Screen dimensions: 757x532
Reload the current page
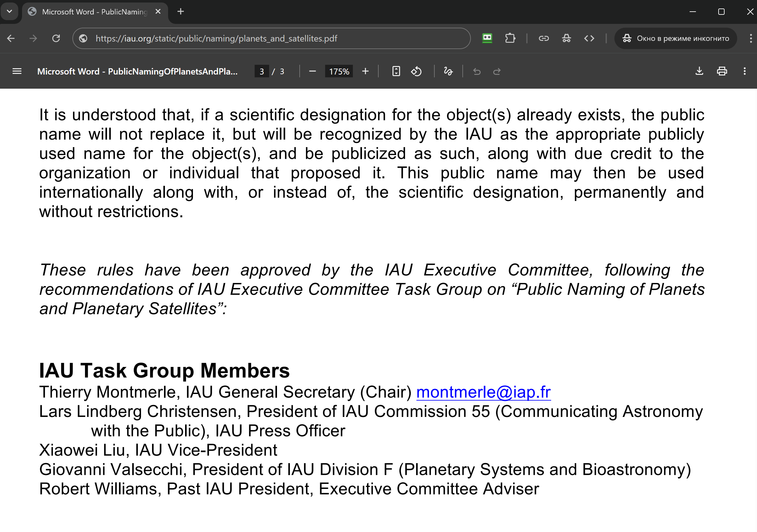[56, 38]
